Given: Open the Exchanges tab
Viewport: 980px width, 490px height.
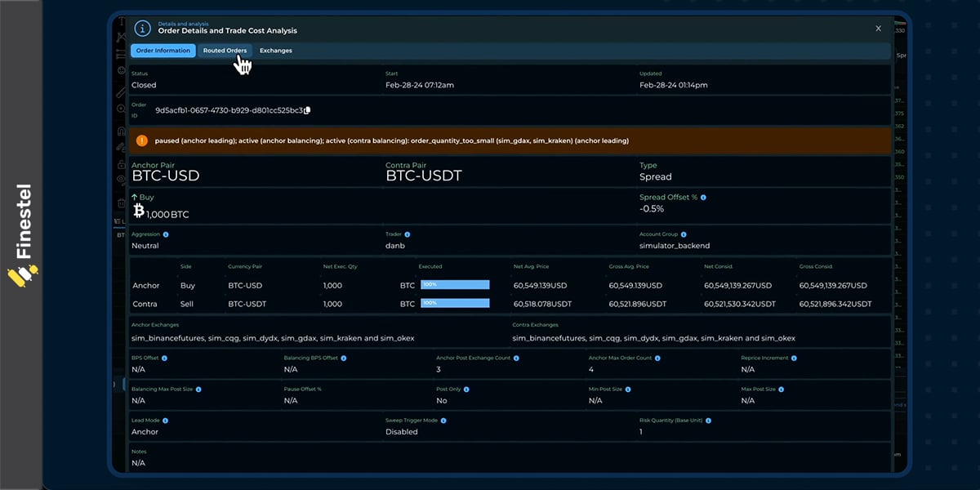Looking at the screenshot, I should [275, 51].
